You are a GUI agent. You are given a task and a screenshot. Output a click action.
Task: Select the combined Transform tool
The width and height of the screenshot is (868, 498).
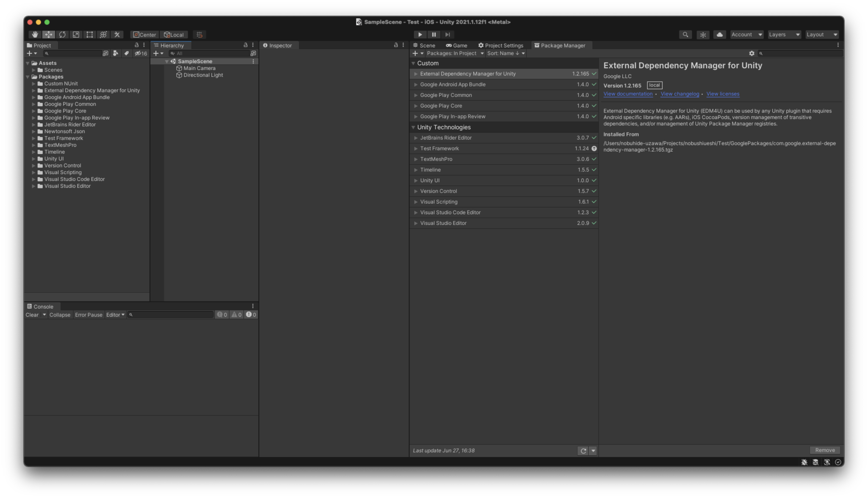103,35
